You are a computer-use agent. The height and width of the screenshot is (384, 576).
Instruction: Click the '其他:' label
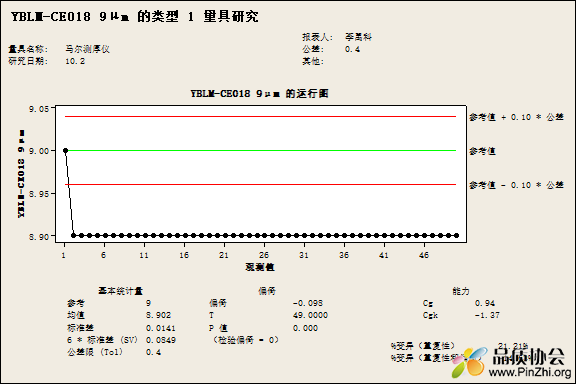click(x=313, y=61)
